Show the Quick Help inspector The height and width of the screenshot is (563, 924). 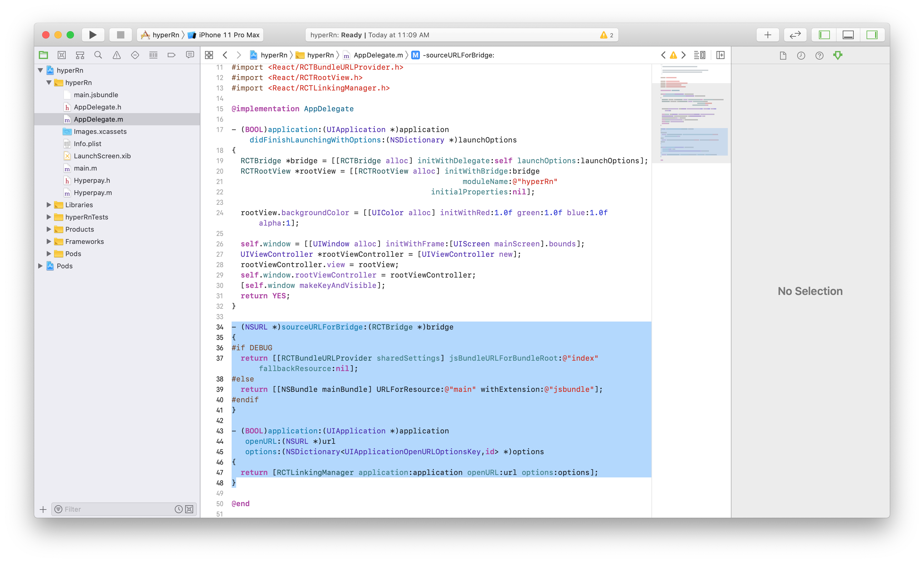click(x=820, y=56)
